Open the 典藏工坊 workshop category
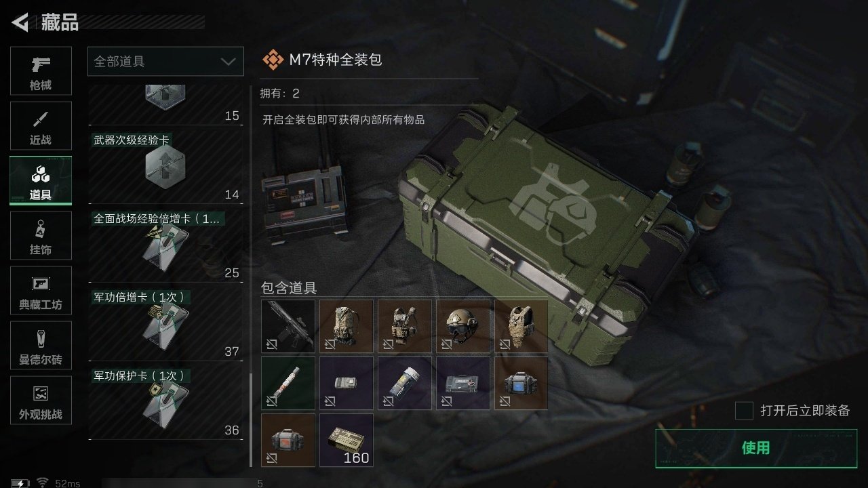 click(41, 291)
